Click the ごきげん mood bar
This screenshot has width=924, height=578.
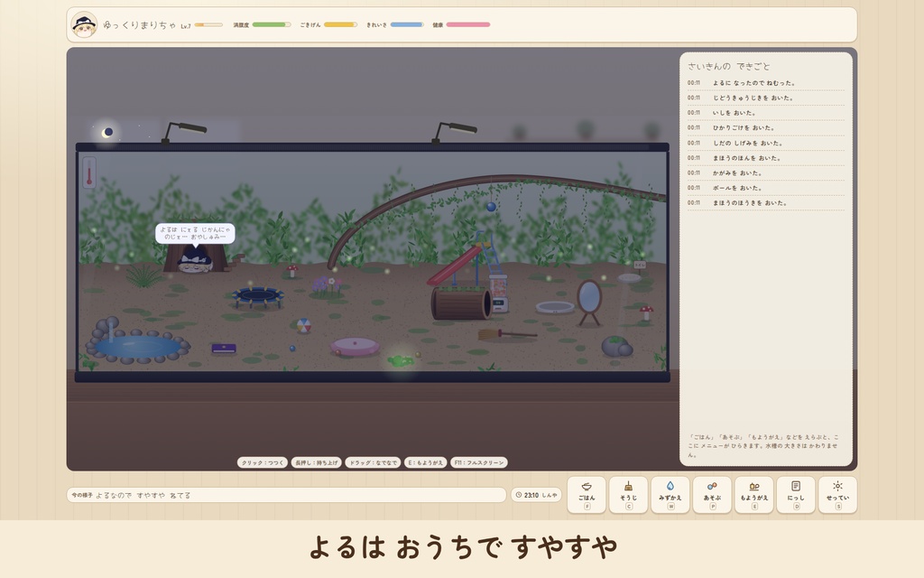pos(340,24)
